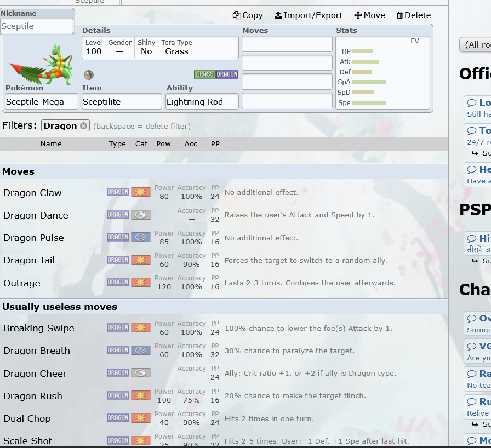Image resolution: width=491 pixels, height=448 pixels.
Task: Open Import/Export for this set
Action: [x=309, y=15]
